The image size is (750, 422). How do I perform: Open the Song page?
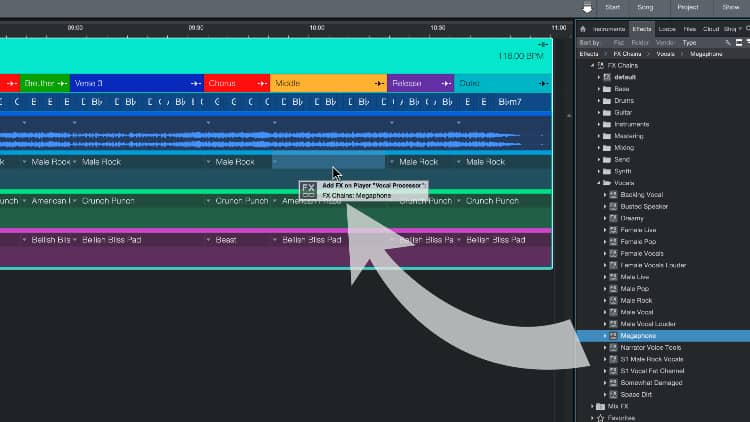(645, 7)
